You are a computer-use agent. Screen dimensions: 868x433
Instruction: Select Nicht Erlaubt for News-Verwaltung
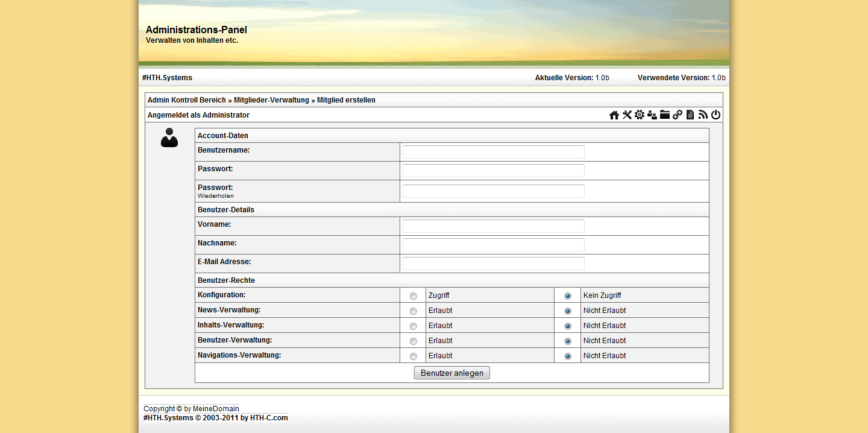coord(568,311)
